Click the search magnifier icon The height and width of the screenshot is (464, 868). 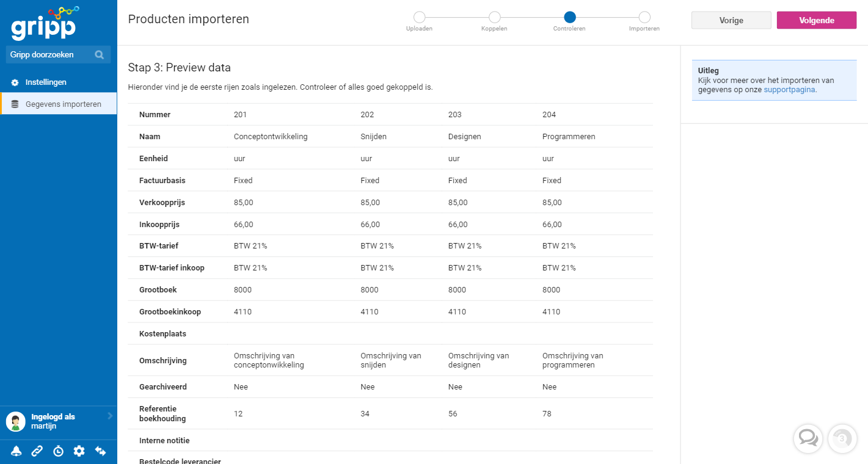(99, 55)
